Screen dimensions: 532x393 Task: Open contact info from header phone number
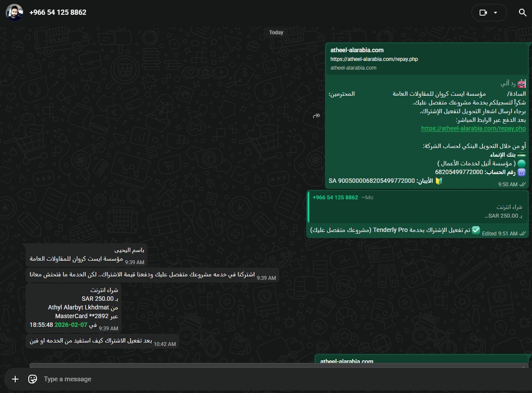coord(58,13)
